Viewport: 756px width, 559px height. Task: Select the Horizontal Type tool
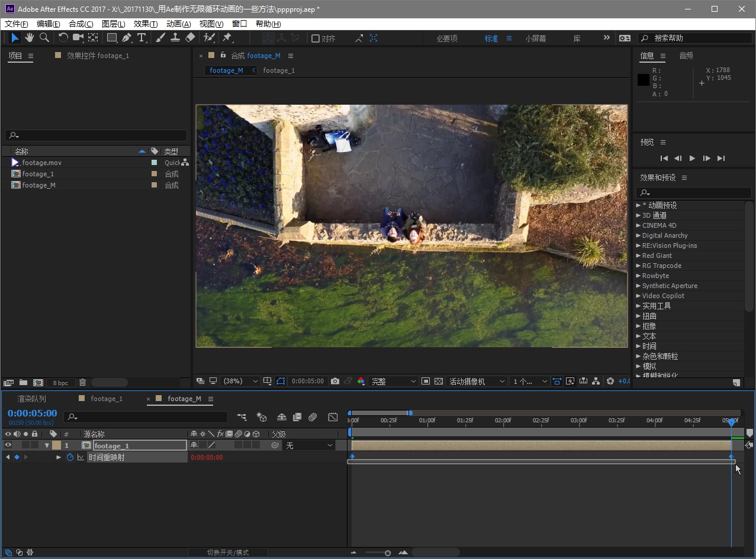click(x=141, y=38)
